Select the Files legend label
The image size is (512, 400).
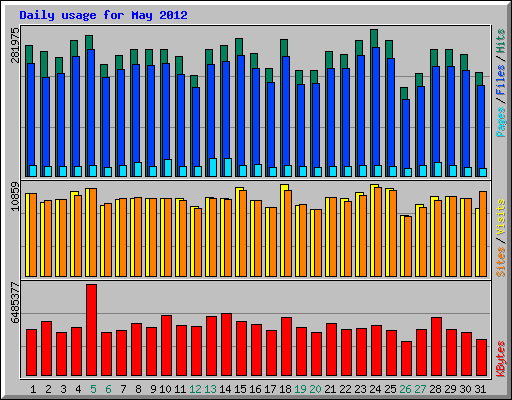(501, 80)
